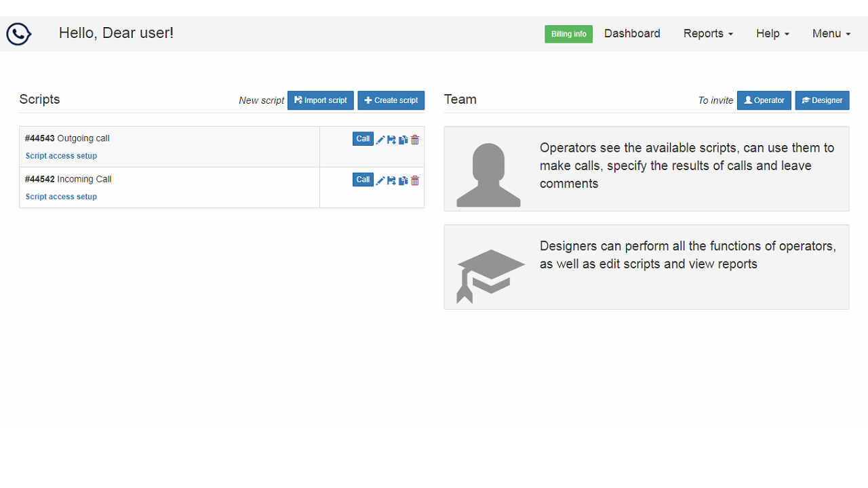
Task: Start Call for Incoming Call script
Action: coord(363,180)
